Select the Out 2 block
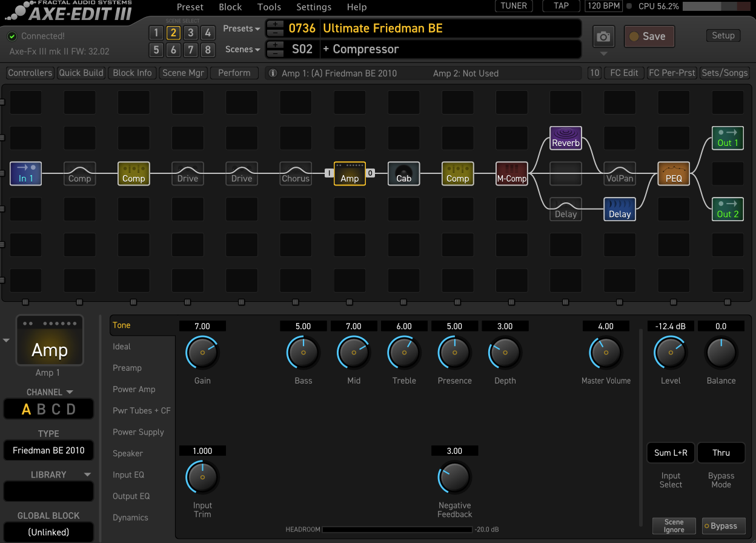The height and width of the screenshot is (543, 756). [728, 209]
